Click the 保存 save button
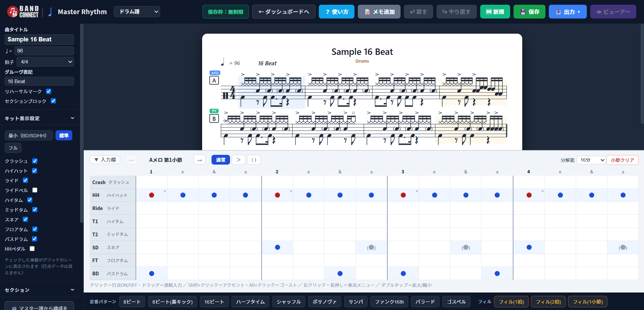 (x=529, y=12)
